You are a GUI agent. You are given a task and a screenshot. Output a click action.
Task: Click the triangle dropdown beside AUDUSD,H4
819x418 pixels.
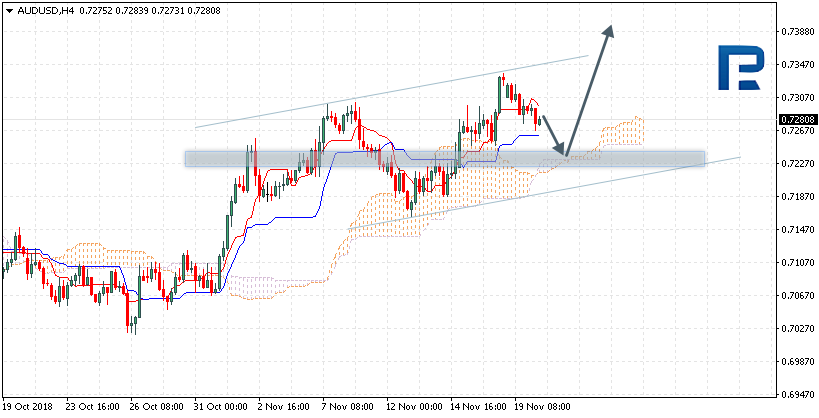(x=8, y=9)
